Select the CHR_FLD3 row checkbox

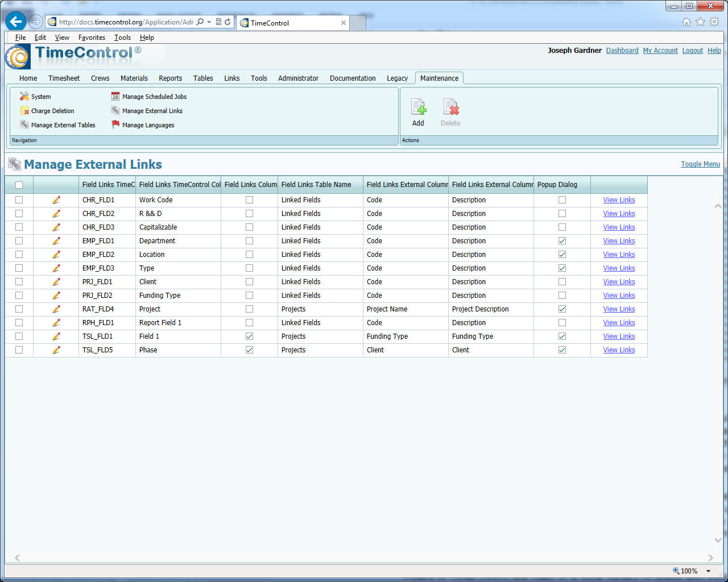click(19, 227)
